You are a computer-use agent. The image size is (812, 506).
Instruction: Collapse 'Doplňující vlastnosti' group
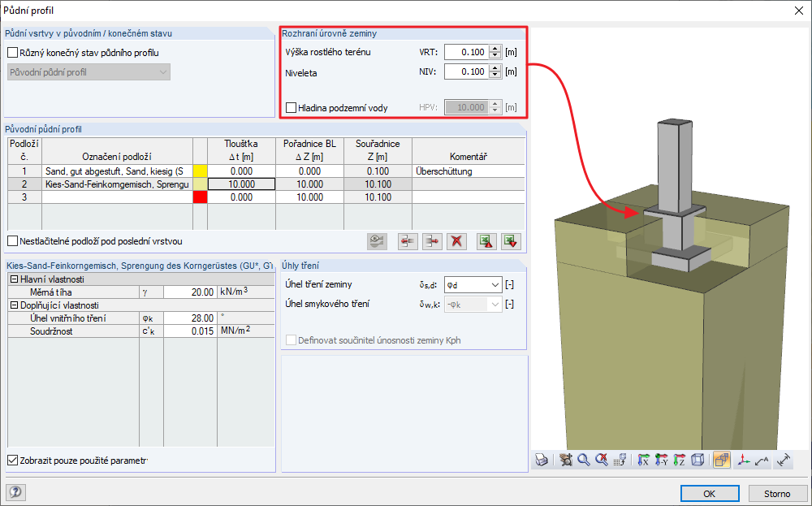pyautogui.click(x=15, y=305)
